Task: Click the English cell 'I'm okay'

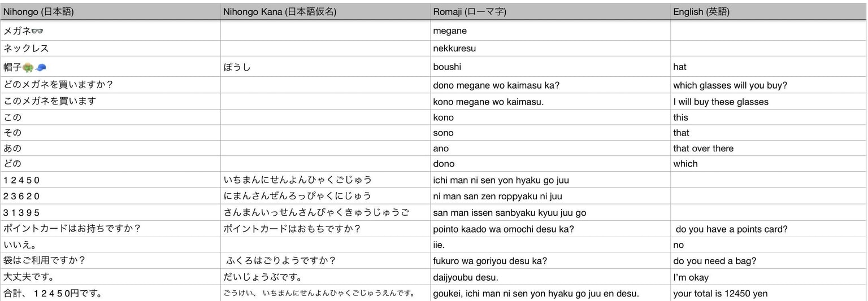Action: [769, 277]
